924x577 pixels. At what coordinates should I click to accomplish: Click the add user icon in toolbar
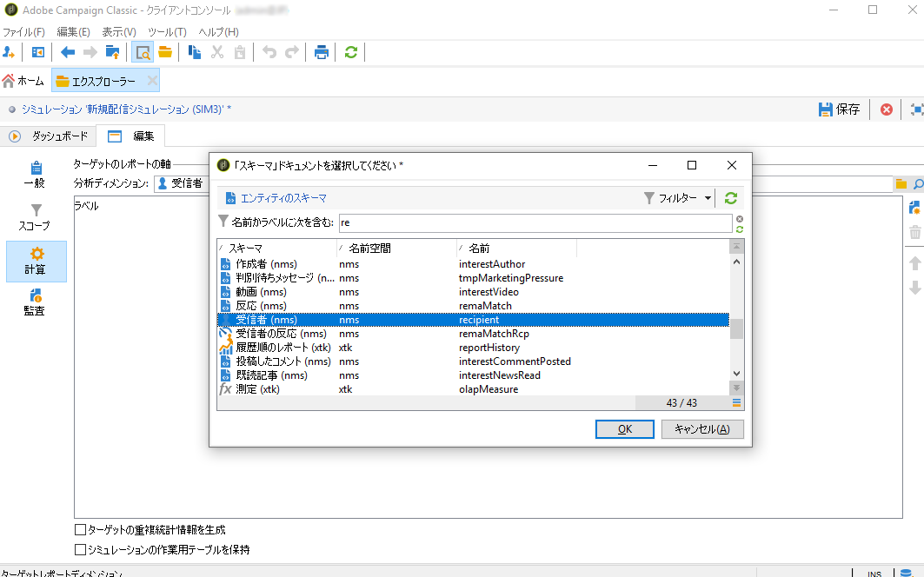pyautogui.click(x=9, y=52)
